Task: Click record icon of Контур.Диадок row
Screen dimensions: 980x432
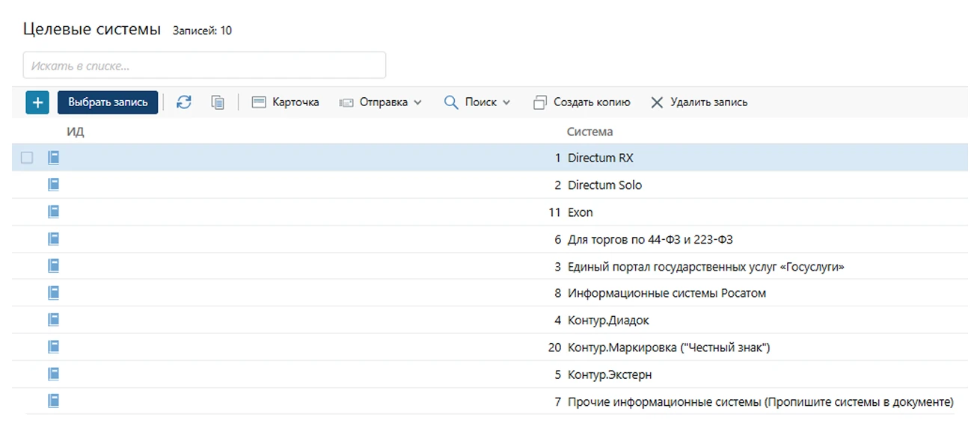Action: [x=54, y=320]
